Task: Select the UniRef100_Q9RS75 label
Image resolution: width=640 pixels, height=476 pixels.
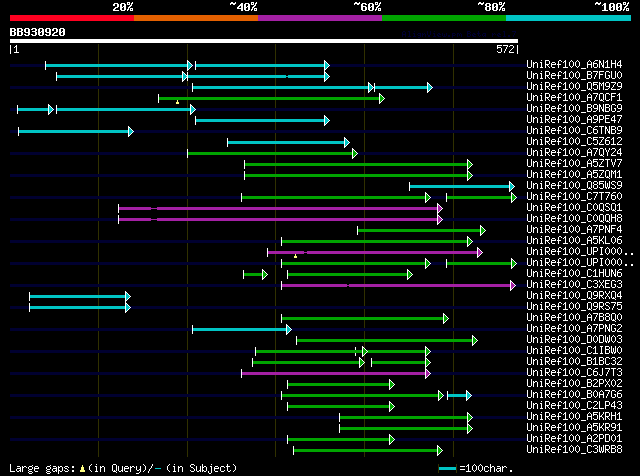Action: point(574,307)
